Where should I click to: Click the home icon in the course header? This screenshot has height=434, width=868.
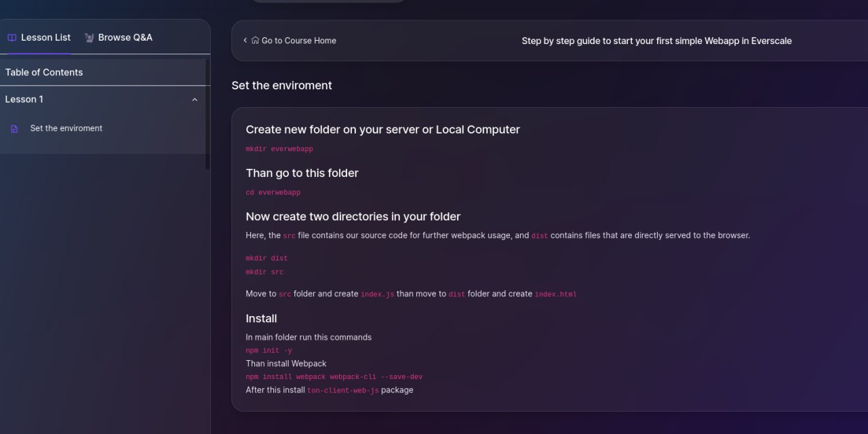(255, 41)
